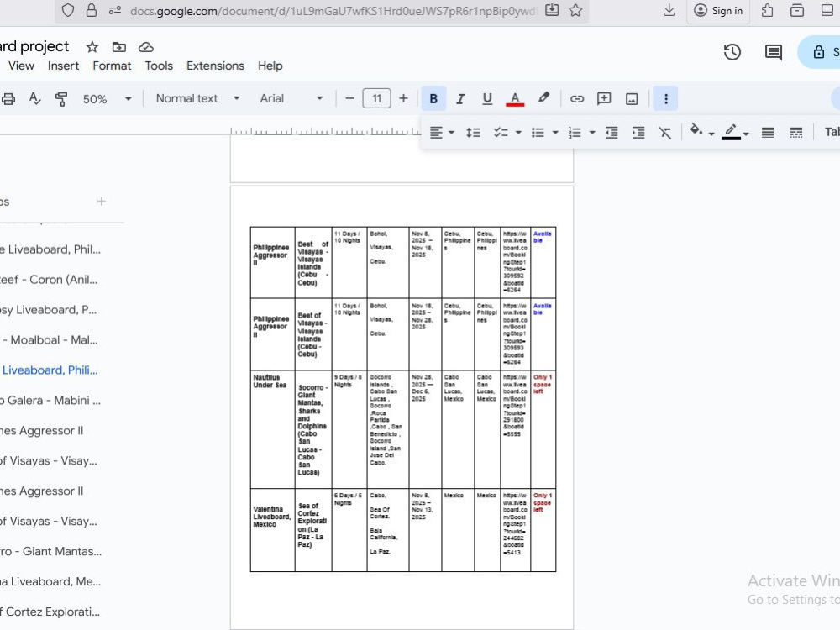Viewport: 840px width, 630px height.
Task: Open the 50% zoom dropdown
Action: pos(107,99)
